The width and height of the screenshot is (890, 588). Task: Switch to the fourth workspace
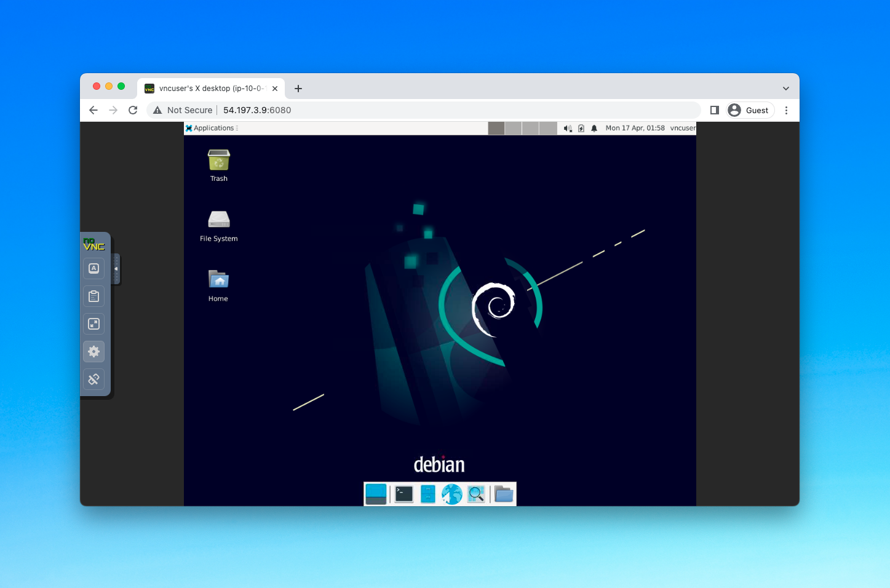548,128
